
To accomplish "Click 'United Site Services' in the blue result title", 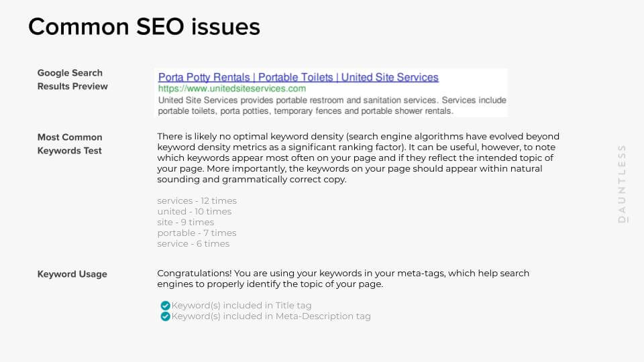I will pos(390,78).
